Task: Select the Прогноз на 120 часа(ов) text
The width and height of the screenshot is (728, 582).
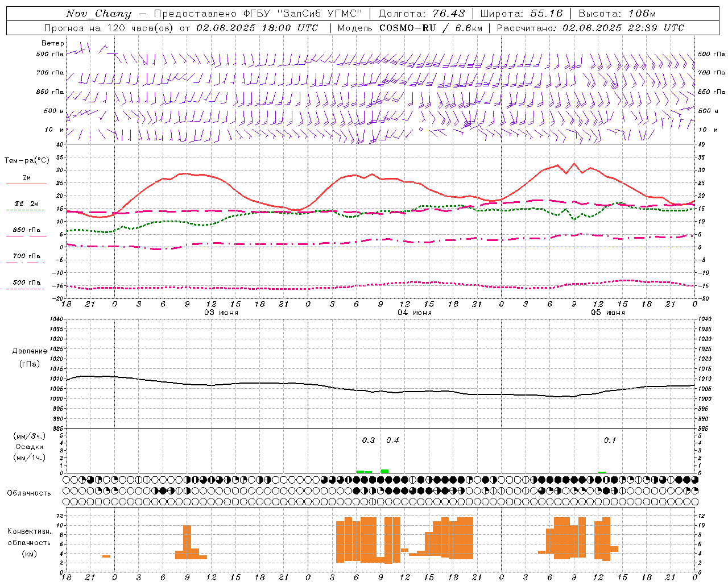Action: [x=110, y=28]
